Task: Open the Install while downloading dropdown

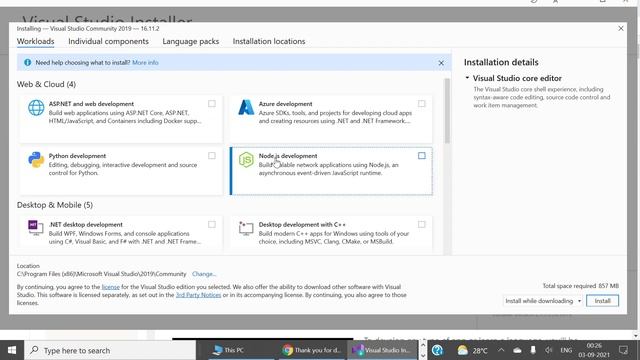Action: click(x=542, y=301)
